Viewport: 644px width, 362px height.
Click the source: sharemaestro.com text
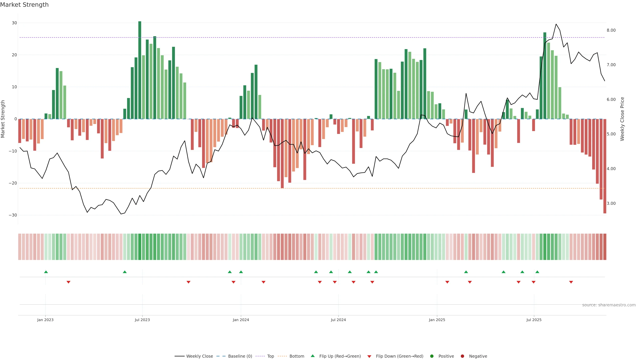[609, 305]
